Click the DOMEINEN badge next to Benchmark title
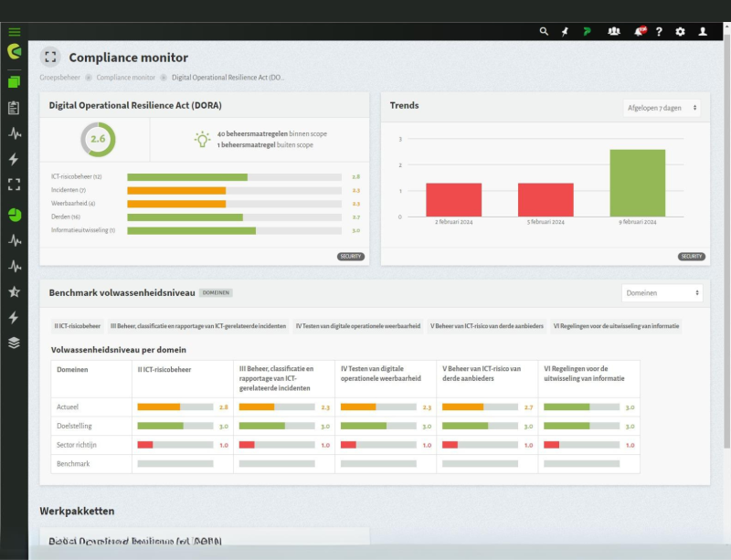 [x=216, y=293]
